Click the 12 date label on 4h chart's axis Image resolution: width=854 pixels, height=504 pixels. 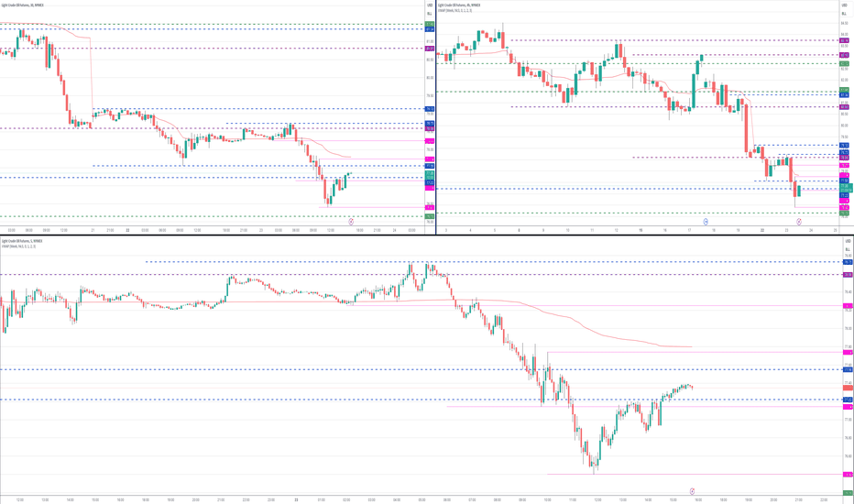[616, 231]
